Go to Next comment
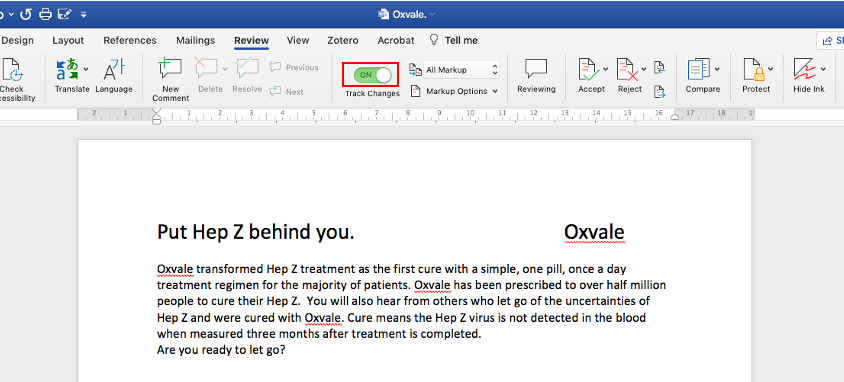The image size is (844, 382). [x=287, y=91]
